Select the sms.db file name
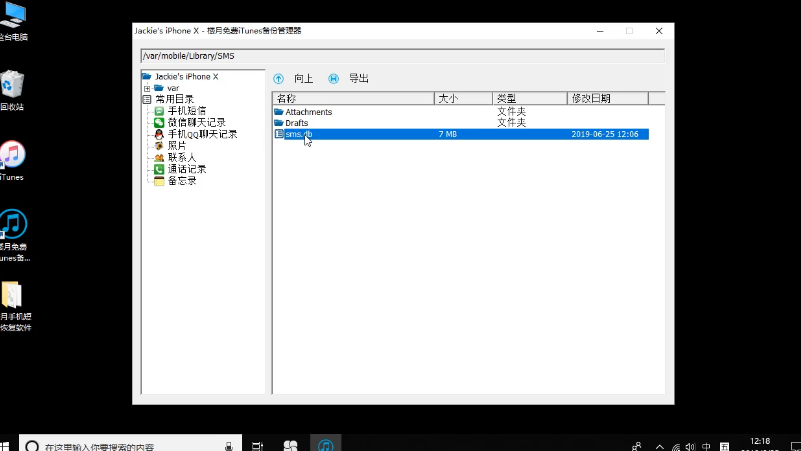Viewport: 801px width, 451px height. tap(299, 134)
